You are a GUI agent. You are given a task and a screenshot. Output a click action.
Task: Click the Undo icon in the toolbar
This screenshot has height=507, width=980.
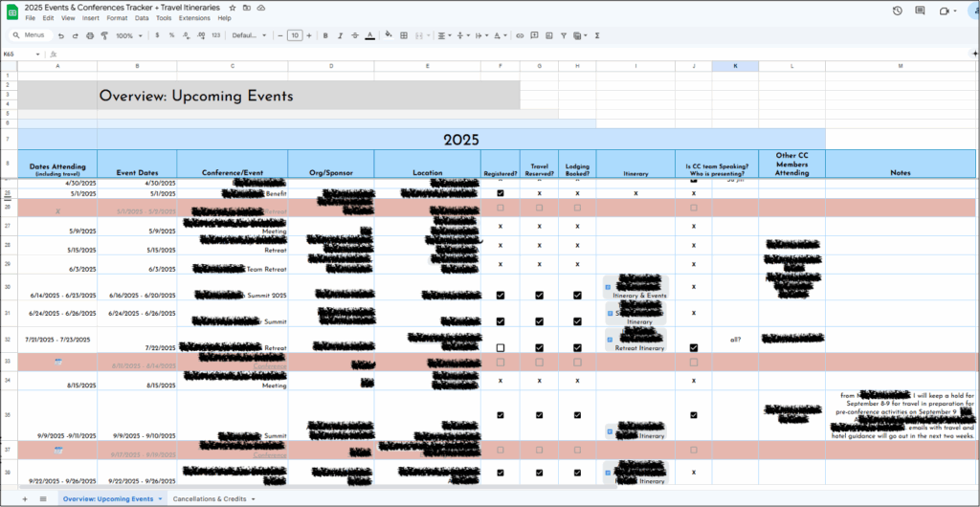(x=61, y=35)
